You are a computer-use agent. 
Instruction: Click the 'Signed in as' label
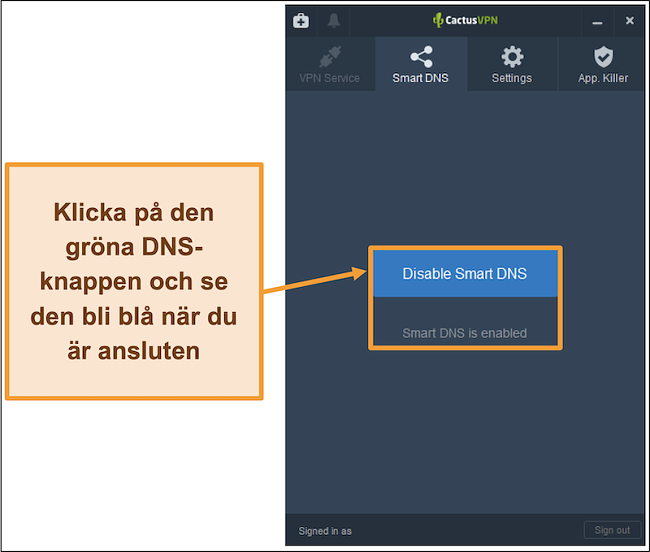(x=325, y=531)
